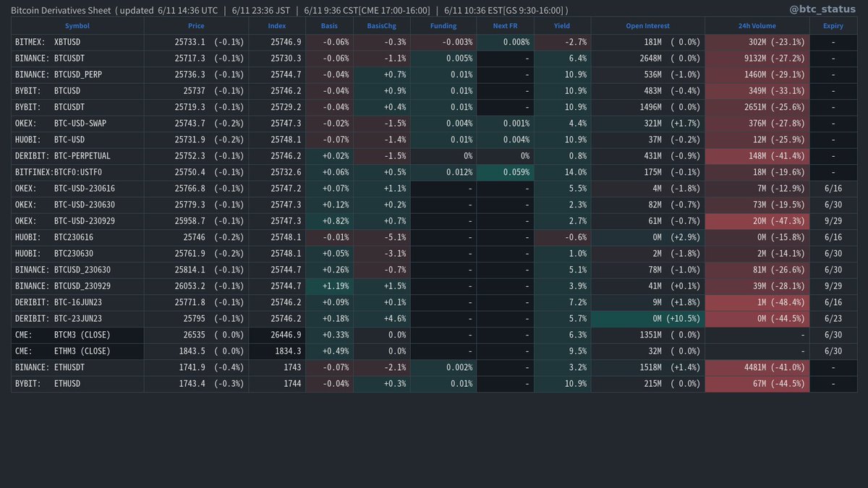The width and height of the screenshot is (868, 488).
Task: Select the HUOBI: BTC230630 symbol cell
Action: [x=77, y=253]
